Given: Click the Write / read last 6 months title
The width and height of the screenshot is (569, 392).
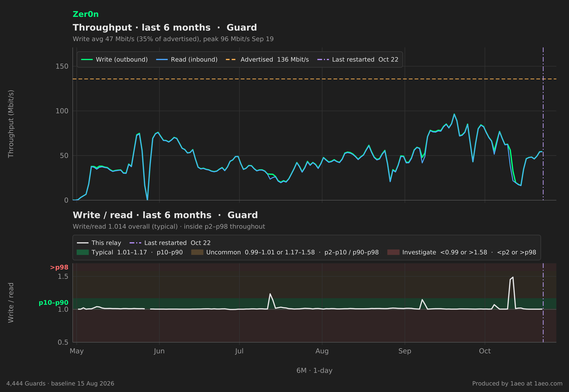Looking at the screenshot, I should [165, 215].
